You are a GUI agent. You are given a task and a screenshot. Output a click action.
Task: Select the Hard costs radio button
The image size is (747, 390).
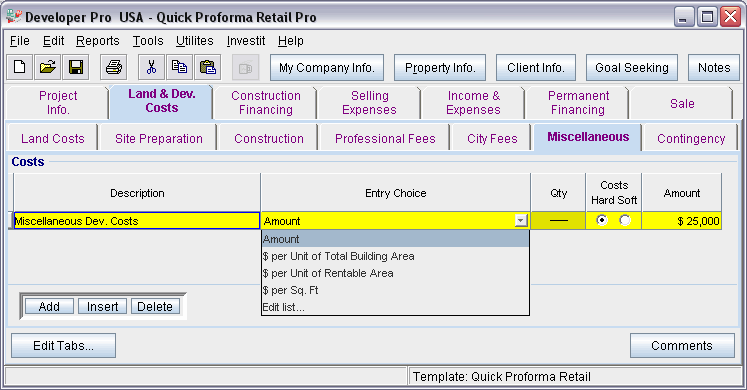coord(602,220)
